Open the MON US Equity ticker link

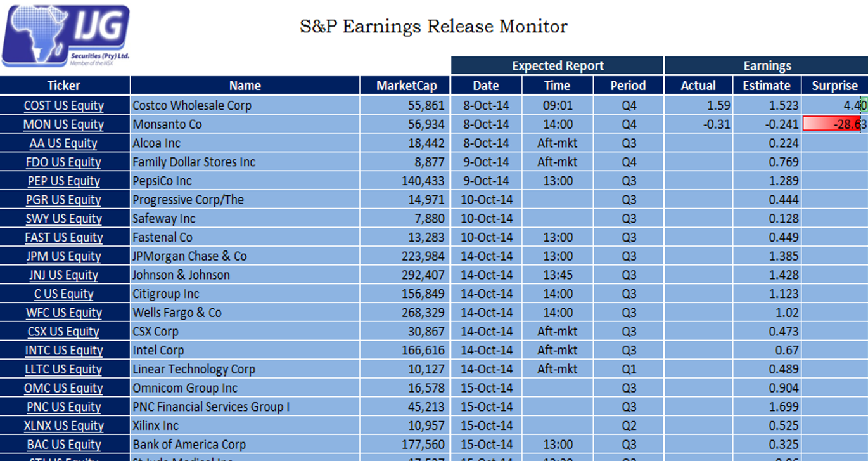[64, 124]
